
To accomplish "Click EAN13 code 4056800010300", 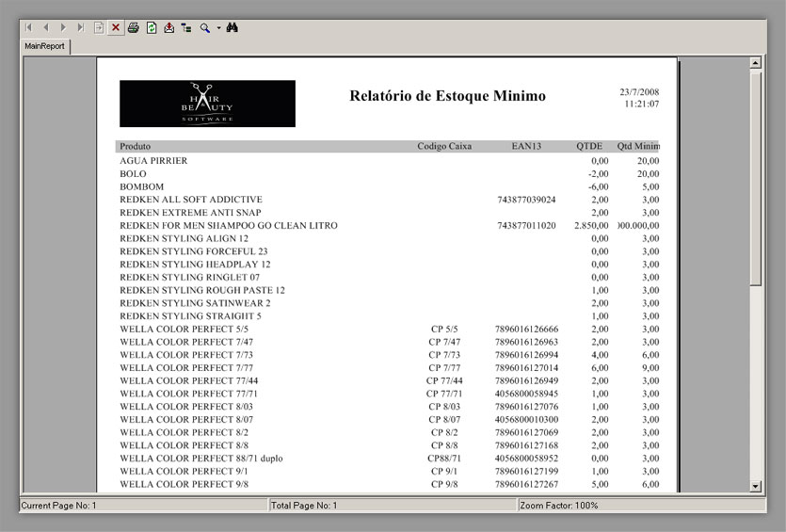I will click(x=526, y=420).
